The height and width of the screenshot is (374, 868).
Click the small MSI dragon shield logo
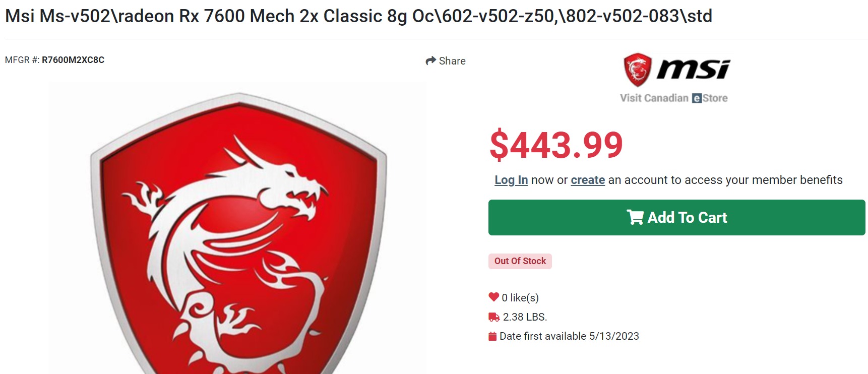638,70
